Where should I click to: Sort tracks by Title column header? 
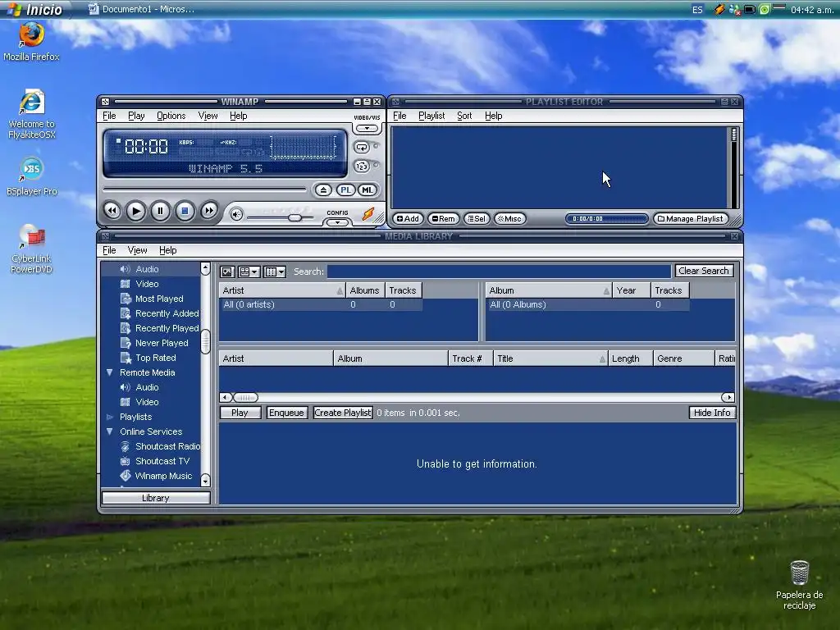550,358
